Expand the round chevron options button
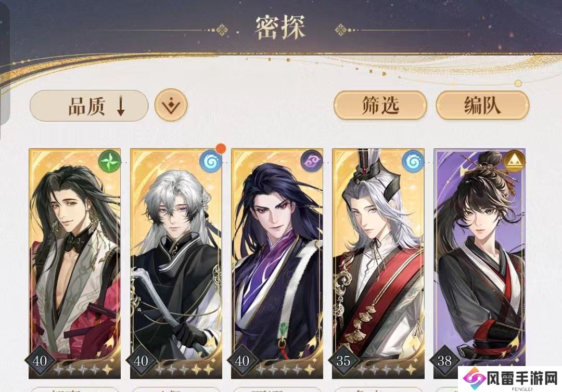Screen dimensions: 562x392 (171, 105)
